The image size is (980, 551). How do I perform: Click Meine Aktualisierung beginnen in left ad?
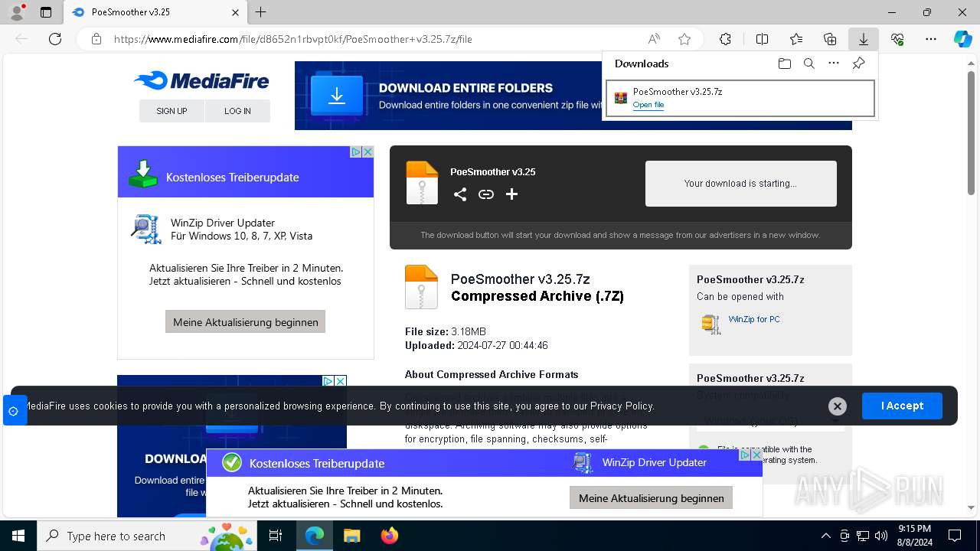(245, 321)
